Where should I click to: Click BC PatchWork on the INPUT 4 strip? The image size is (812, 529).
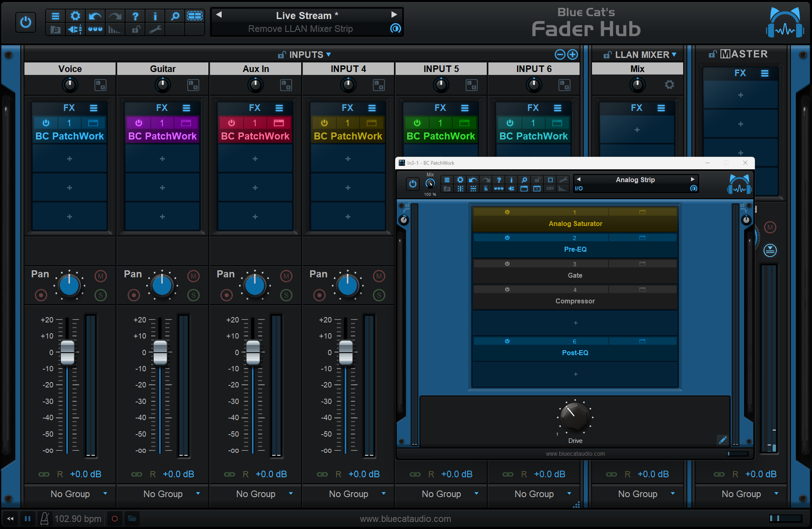pos(348,136)
